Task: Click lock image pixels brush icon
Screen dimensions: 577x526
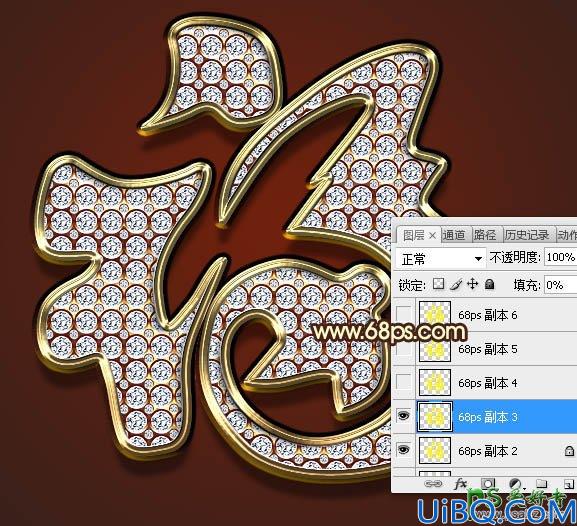Action: [x=456, y=285]
